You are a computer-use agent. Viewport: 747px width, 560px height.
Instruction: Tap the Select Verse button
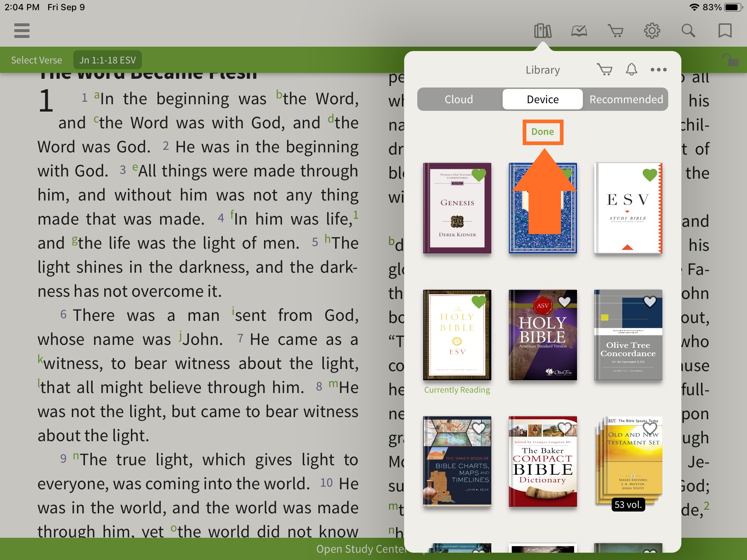36,60
